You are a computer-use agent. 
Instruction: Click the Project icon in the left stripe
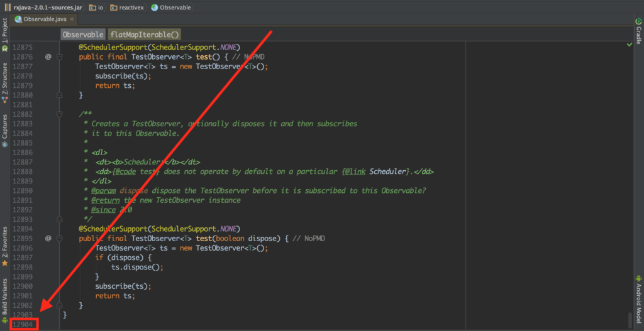(5, 48)
